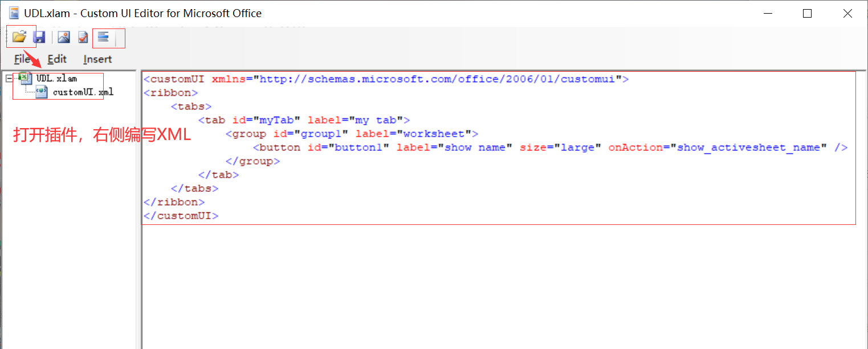Click the customUI xmlns opening line
The width and height of the screenshot is (868, 349).
[x=386, y=79]
